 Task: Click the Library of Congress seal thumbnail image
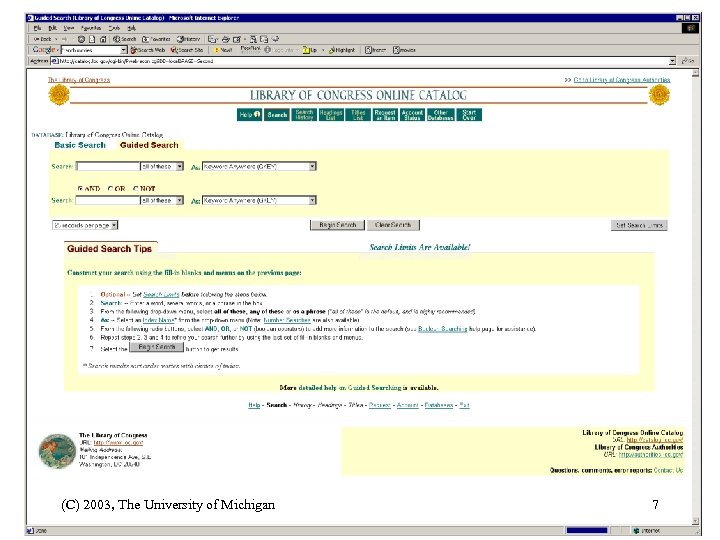(x=57, y=451)
